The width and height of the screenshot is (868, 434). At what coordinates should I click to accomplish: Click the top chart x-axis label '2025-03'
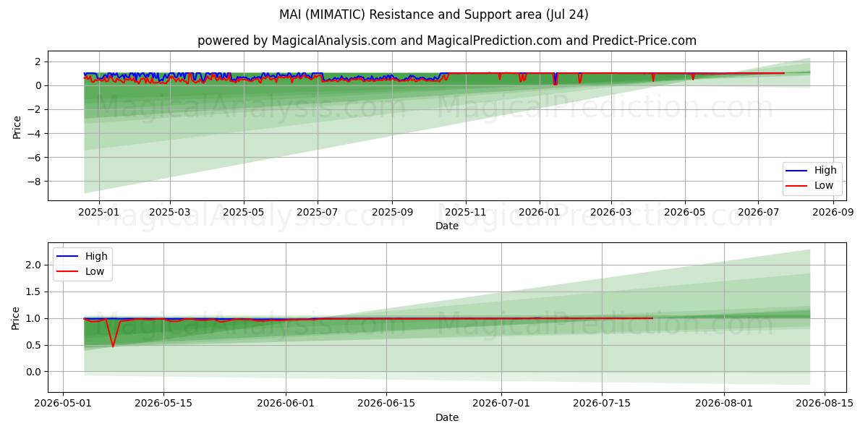[x=170, y=212]
